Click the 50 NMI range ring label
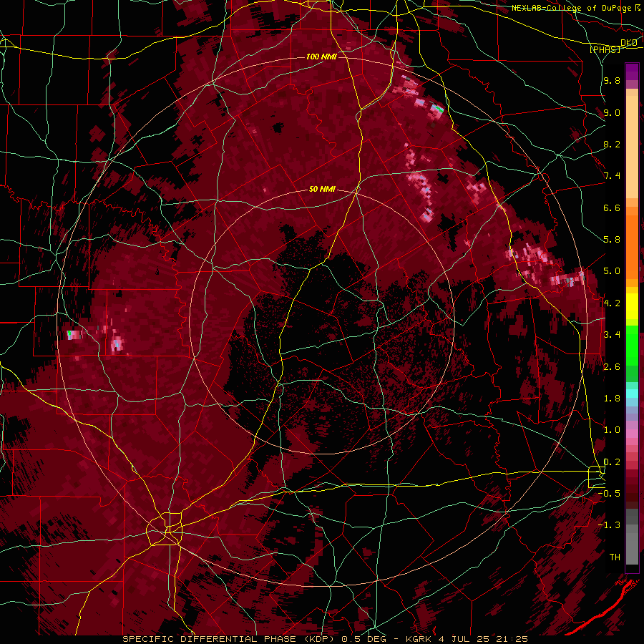Screen dimensions: 644x644 (323, 189)
